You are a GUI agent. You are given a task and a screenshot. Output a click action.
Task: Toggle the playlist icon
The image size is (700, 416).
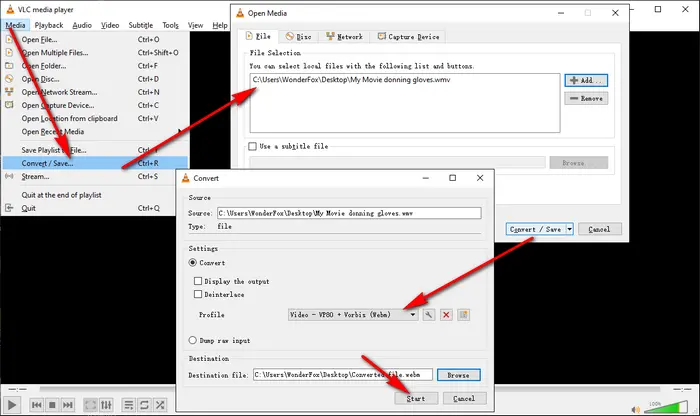point(129,405)
